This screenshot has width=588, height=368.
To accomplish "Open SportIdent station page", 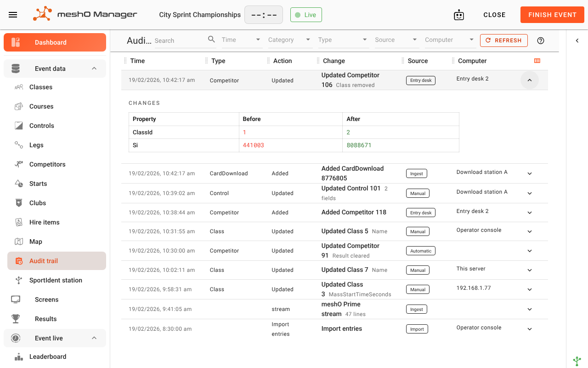I will pos(57,280).
